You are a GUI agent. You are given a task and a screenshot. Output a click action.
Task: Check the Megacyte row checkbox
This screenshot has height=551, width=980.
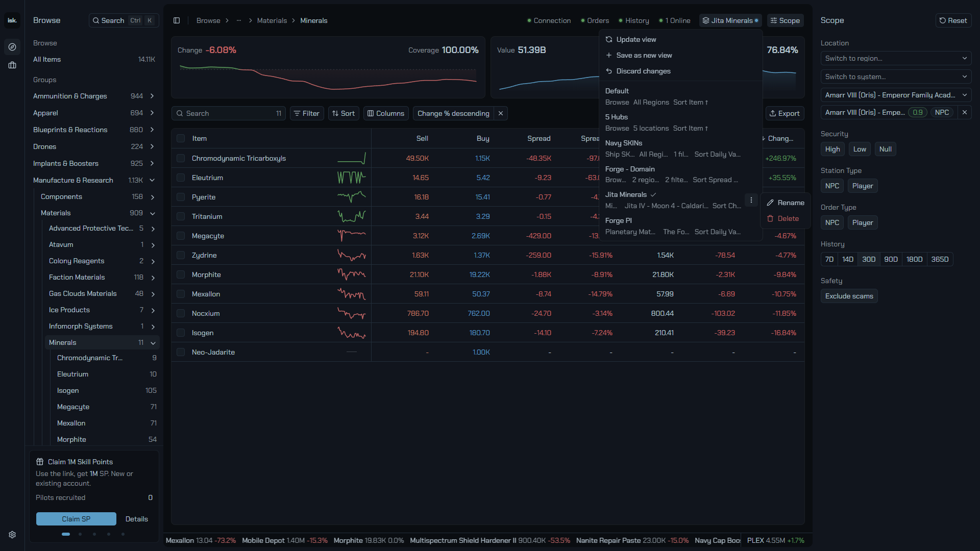[x=181, y=236]
